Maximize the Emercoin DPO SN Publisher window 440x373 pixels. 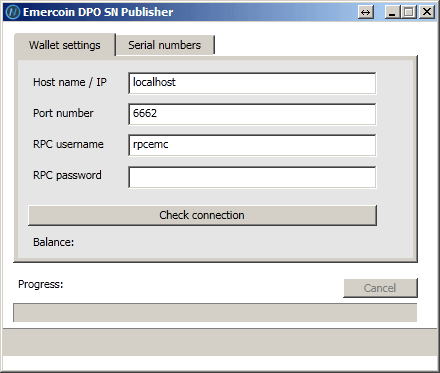point(409,12)
